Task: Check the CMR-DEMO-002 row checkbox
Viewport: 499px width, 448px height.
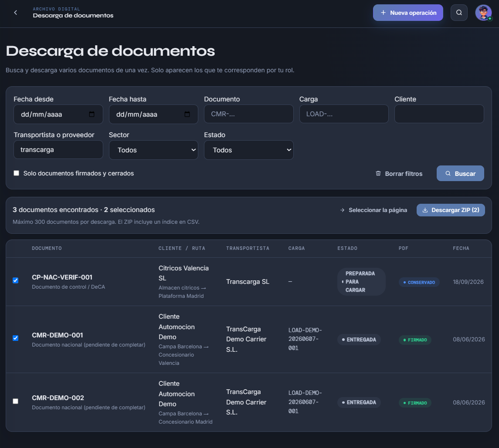Action: pyautogui.click(x=15, y=401)
